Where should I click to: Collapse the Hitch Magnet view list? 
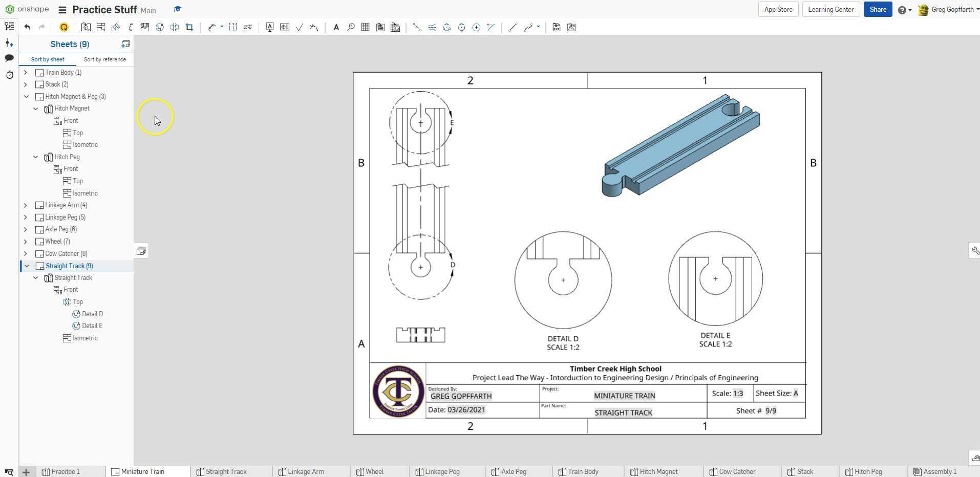(x=35, y=108)
